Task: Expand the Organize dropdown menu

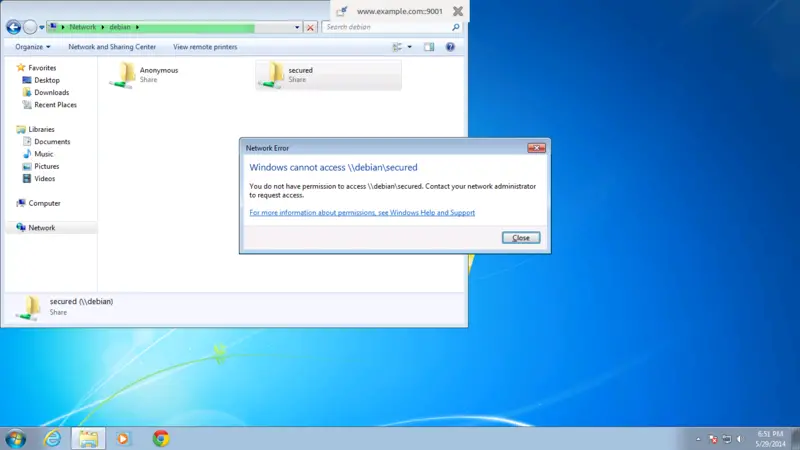Action: click(x=33, y=47)
